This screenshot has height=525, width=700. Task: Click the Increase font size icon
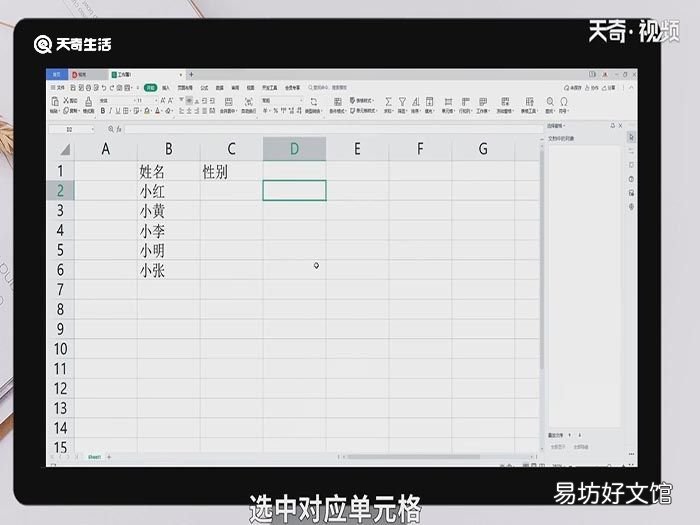pos(162,100)
